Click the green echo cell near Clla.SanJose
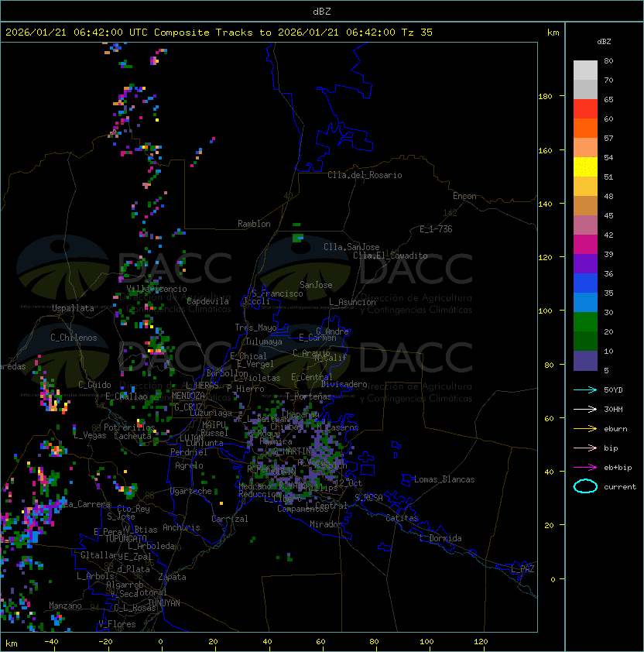The height and width of the screenshot is (652, 644). (298, 238)
